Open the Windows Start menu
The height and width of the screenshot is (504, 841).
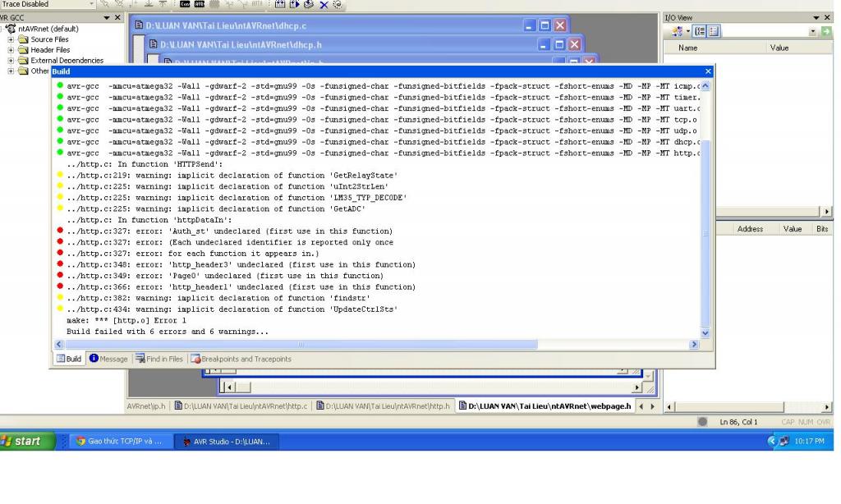coord(23,442)
